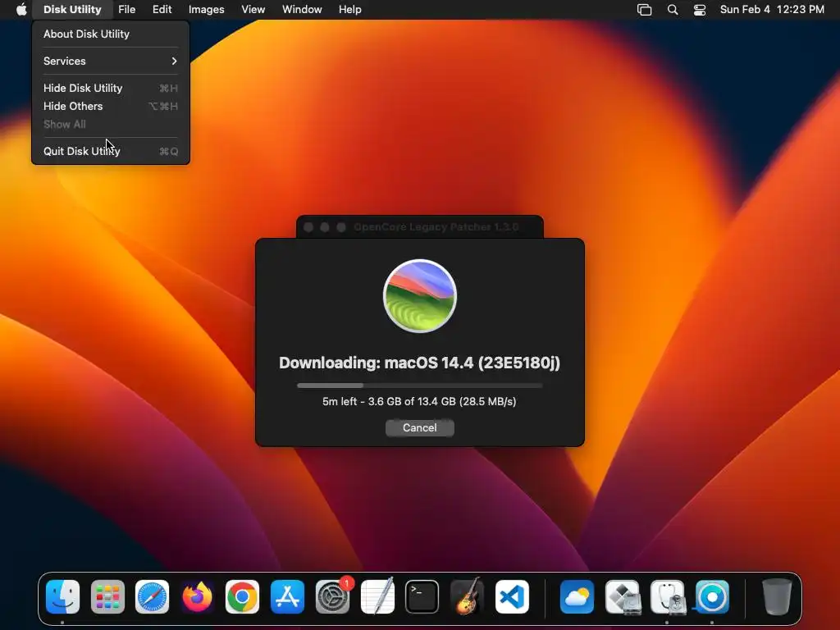840x630 pixels.
Task: Open Spotlight search in menu bar
Action: point(673,10)
